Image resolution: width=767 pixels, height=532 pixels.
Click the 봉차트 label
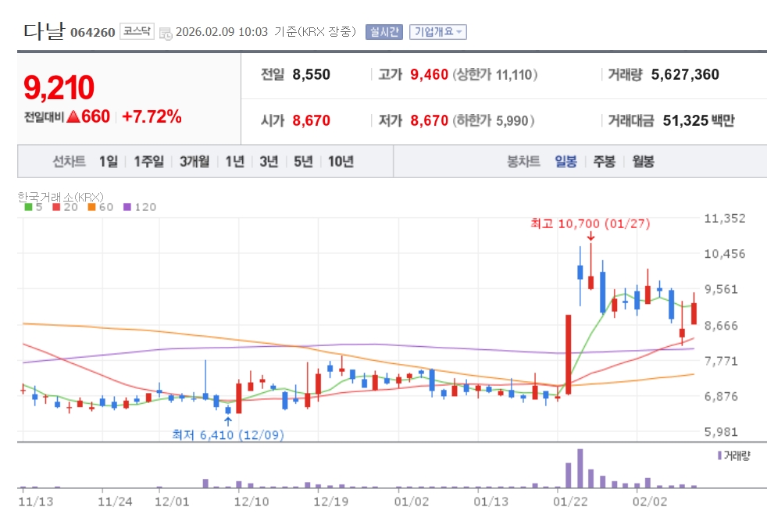pyautogui.click(x=523, y=161)
